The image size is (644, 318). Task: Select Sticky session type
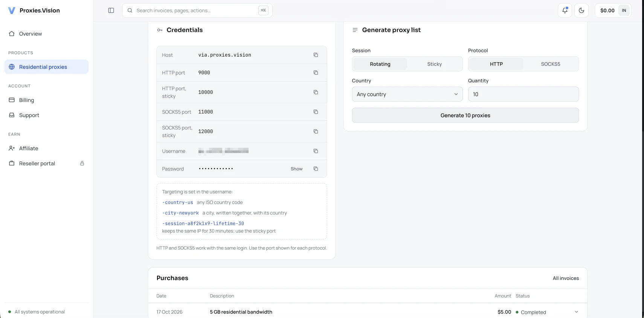434,64
